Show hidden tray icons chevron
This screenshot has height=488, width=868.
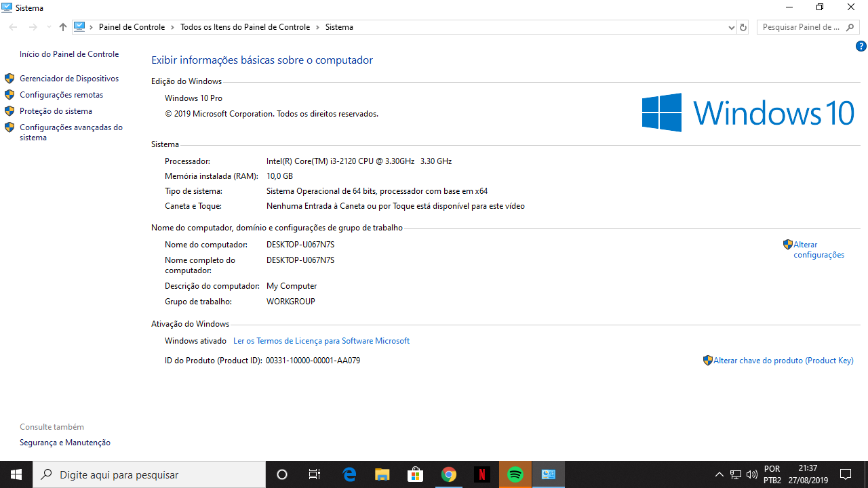tap(719, 474)
